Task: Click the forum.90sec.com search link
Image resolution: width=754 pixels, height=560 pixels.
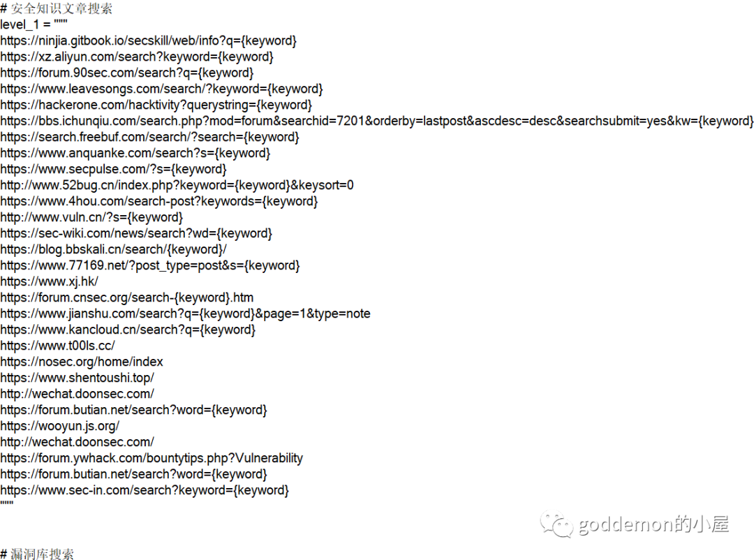Action: coord(127,73)
